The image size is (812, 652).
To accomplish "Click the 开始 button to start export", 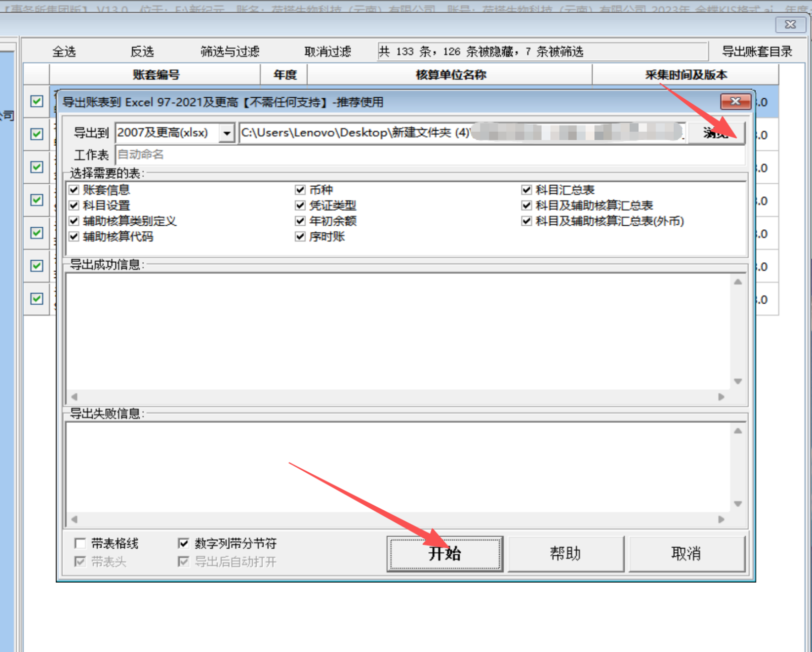I will 444,554.
